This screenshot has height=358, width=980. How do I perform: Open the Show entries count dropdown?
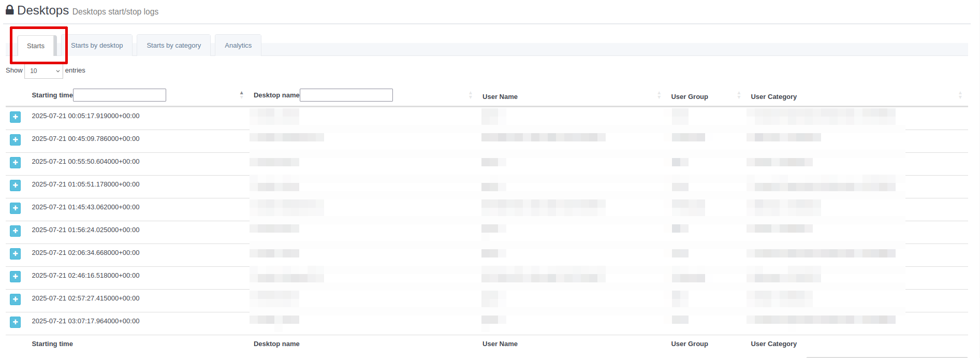tap(43, 71)
